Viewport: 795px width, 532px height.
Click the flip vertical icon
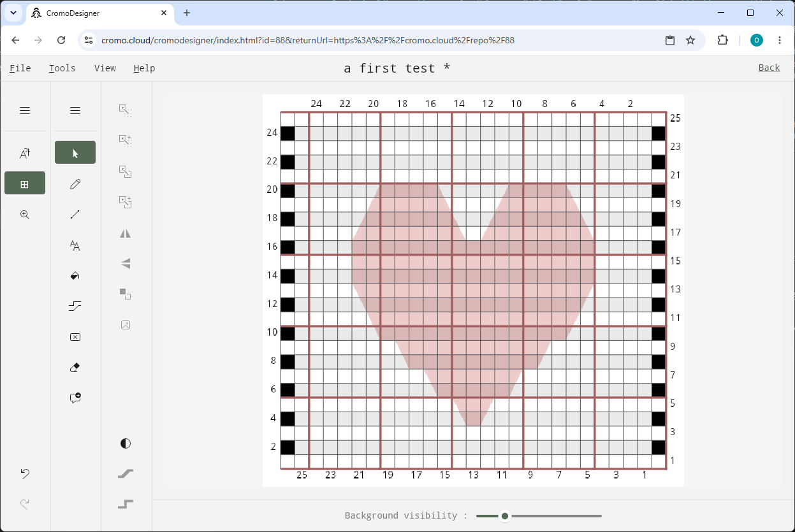126,263
